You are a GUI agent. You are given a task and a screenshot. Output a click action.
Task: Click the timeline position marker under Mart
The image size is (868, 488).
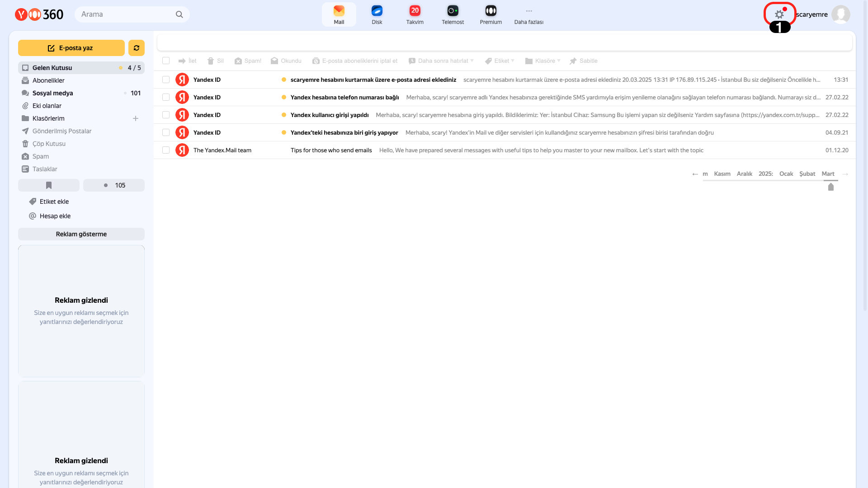(x=831, y=187)
